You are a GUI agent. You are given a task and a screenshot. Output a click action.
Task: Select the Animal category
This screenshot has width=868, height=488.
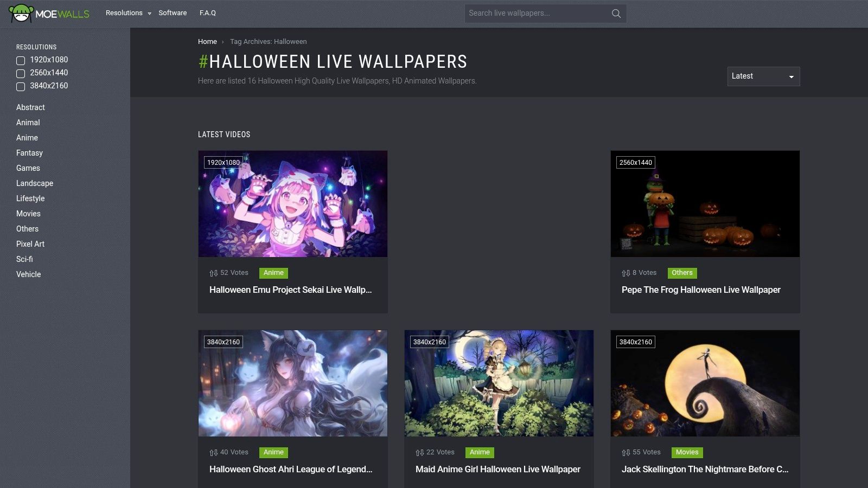click(x=28, y=123)
